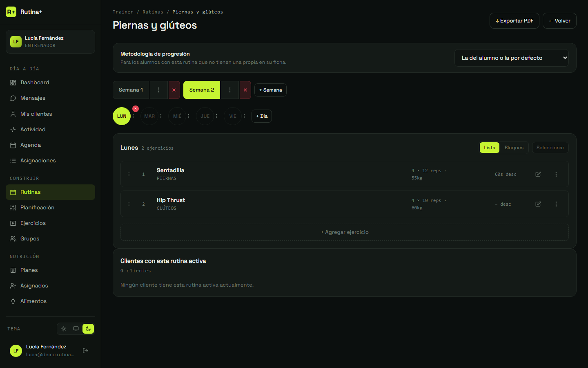588x368 pixels.
Task: Open Semana 1 options menu
Action: (158, 90)
